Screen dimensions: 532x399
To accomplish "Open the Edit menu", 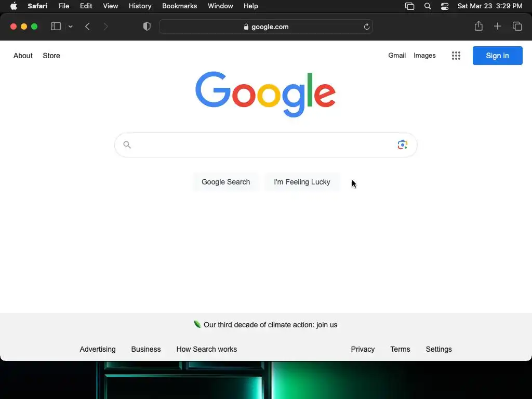I will click(86, 6).
